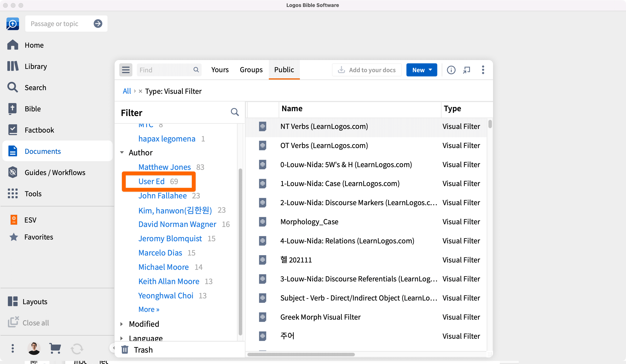Expand the Modified filter section
626x364 pixels.
[122, 324]
